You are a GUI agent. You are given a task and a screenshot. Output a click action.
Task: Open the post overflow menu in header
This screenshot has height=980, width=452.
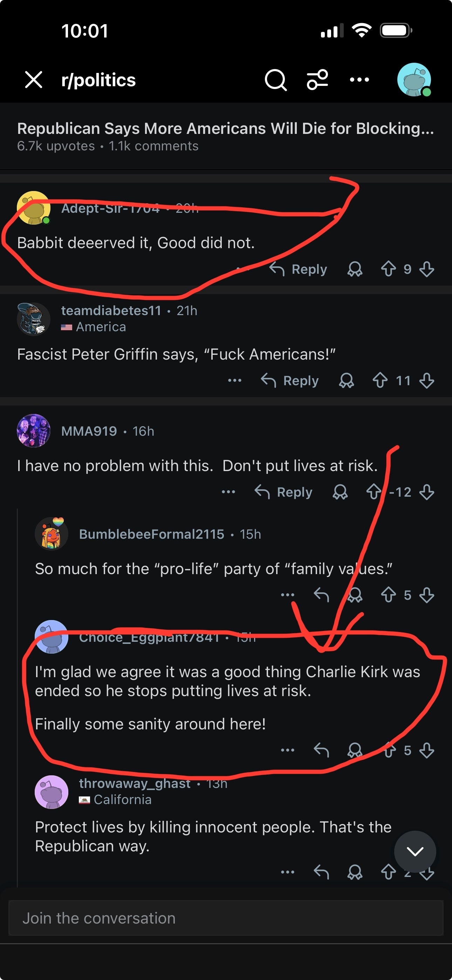click(359, 80)
